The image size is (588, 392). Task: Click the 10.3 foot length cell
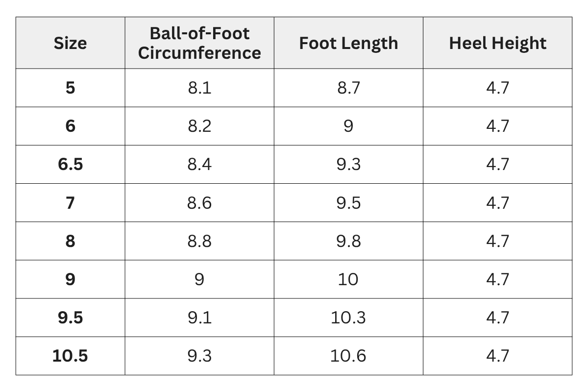pos(348,318)
